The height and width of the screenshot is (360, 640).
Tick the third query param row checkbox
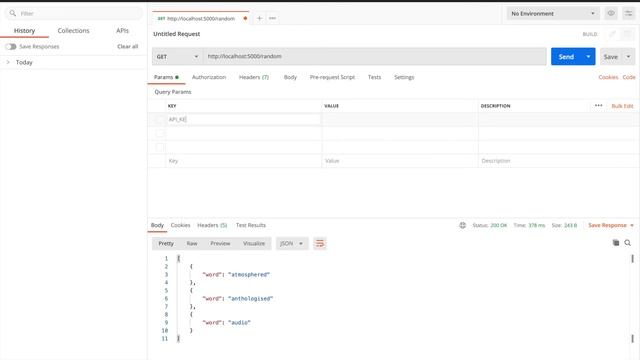click(160, 147)
